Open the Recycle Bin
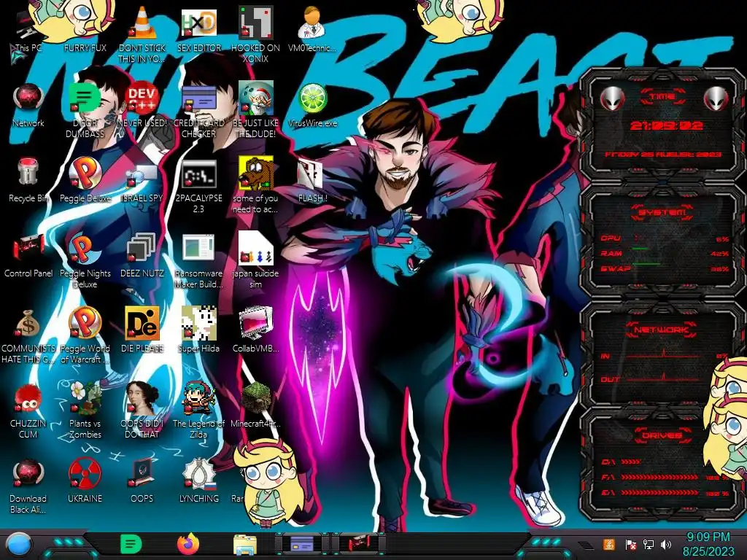The width and height of the screenshot is (747, 560). click(x=28, y=172)
